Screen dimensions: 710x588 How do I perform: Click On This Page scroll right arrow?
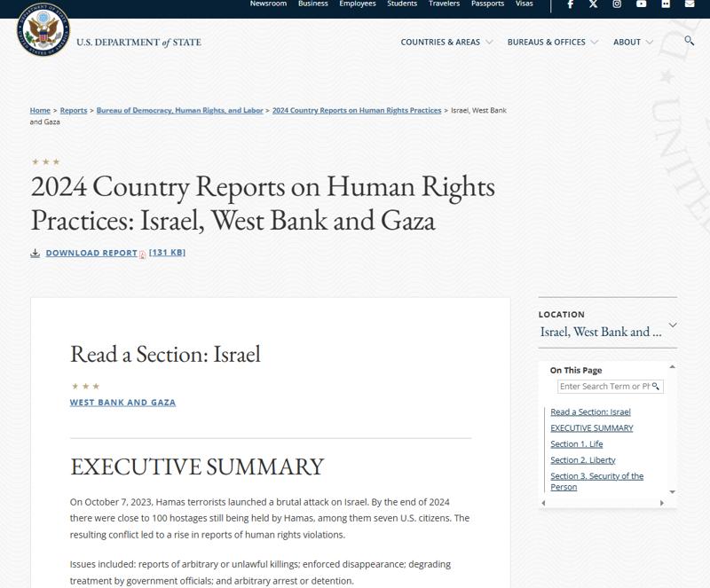click(x=662, y=503)
